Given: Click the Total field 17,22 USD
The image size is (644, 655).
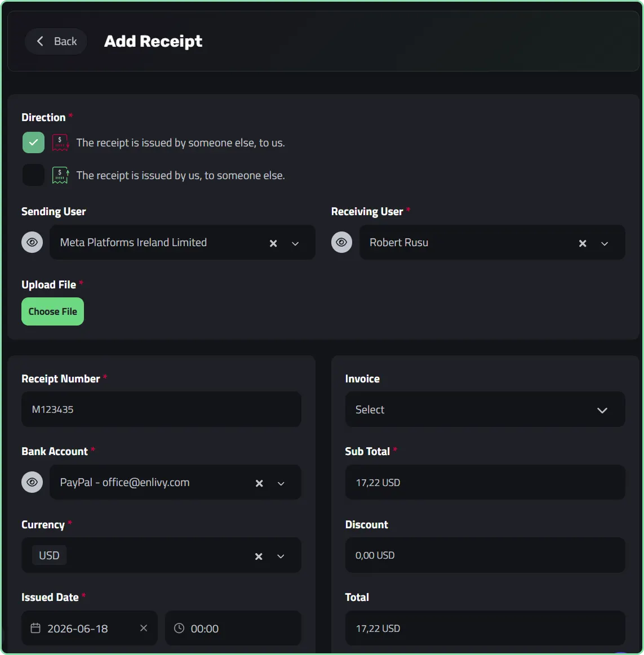Looking at the screenshot, I should coord(485,629).
